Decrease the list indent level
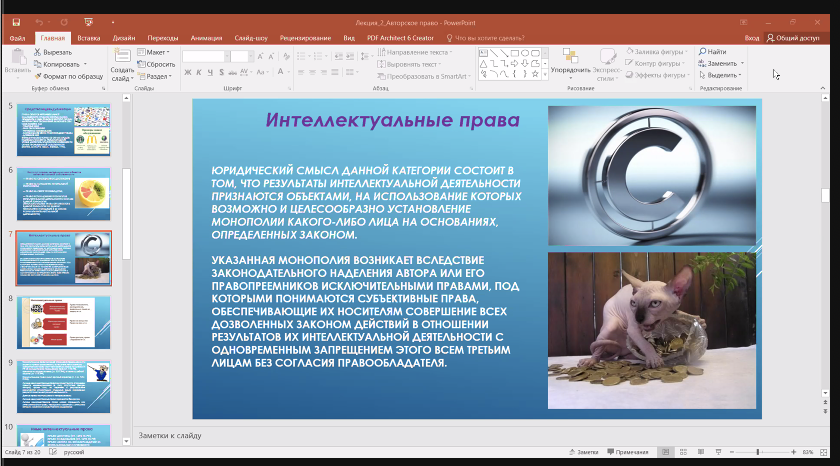This screenshot has width=840, height=466. 339,56
